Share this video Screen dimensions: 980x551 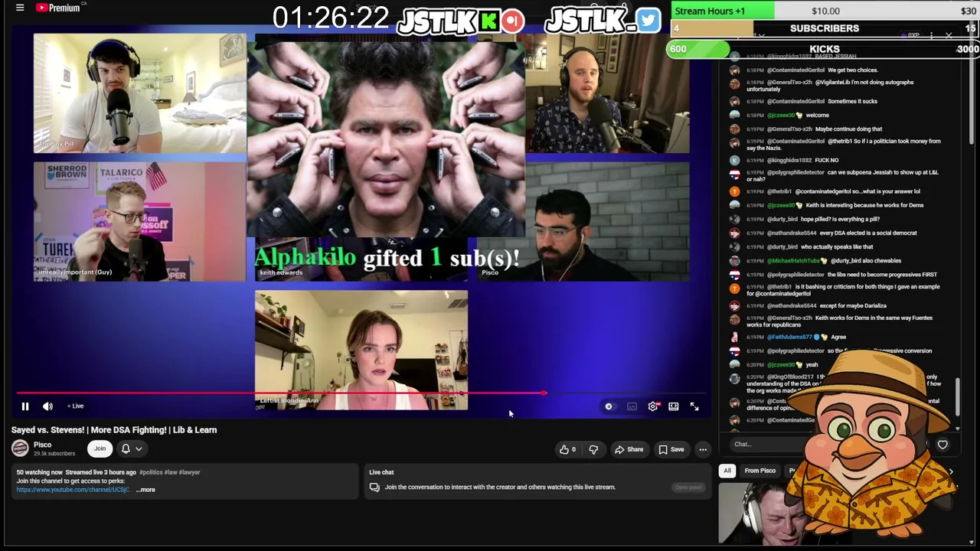(x=629, y=449)
